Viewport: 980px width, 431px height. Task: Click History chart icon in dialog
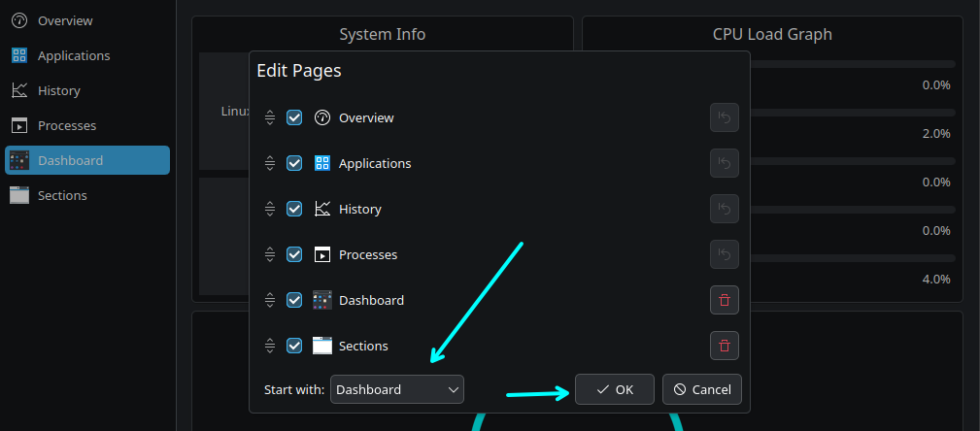pyautogui.click(x=321, y=209)
